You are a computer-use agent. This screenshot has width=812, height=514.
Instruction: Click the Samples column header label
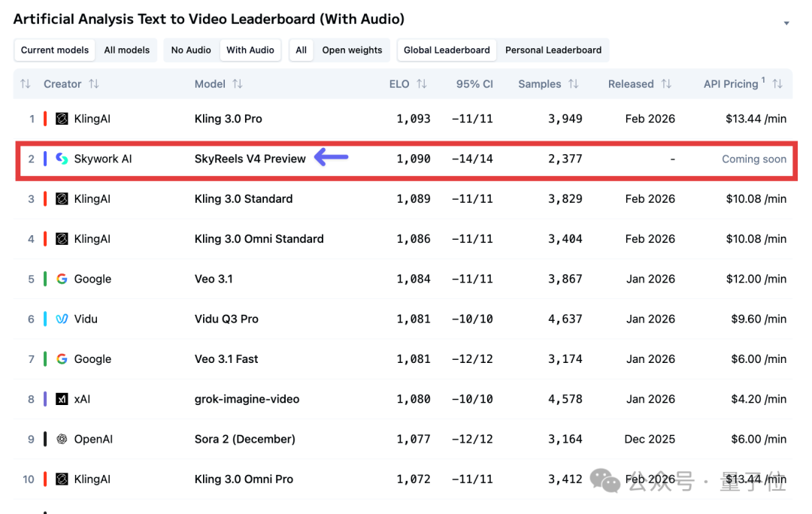point(540,84)
